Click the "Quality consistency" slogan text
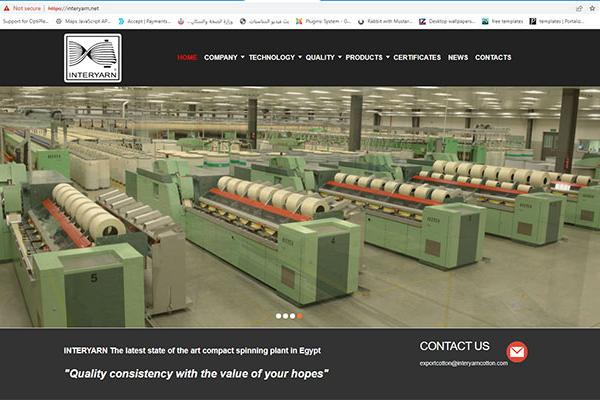Screen dimensions: 600x400 196,374
